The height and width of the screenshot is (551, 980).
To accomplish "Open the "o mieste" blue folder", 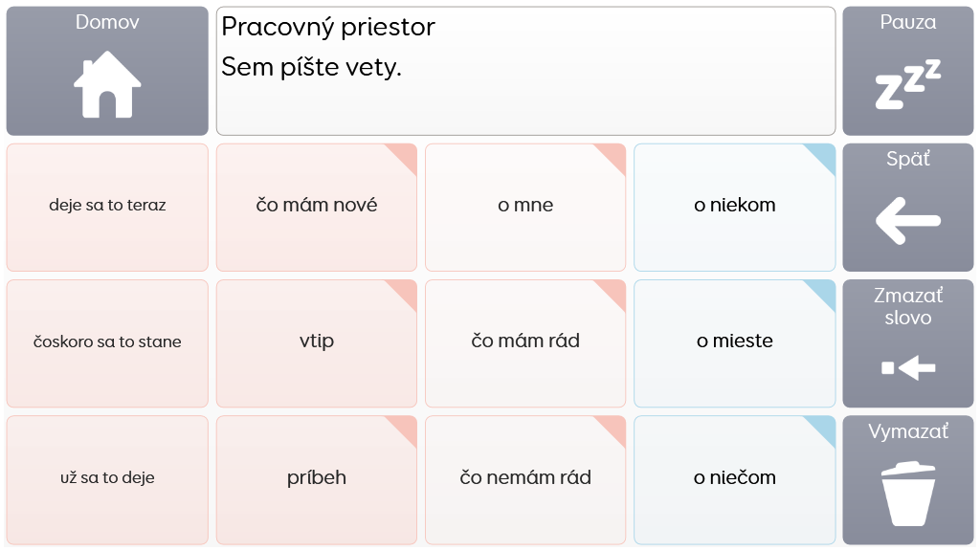I will [735, 342].
